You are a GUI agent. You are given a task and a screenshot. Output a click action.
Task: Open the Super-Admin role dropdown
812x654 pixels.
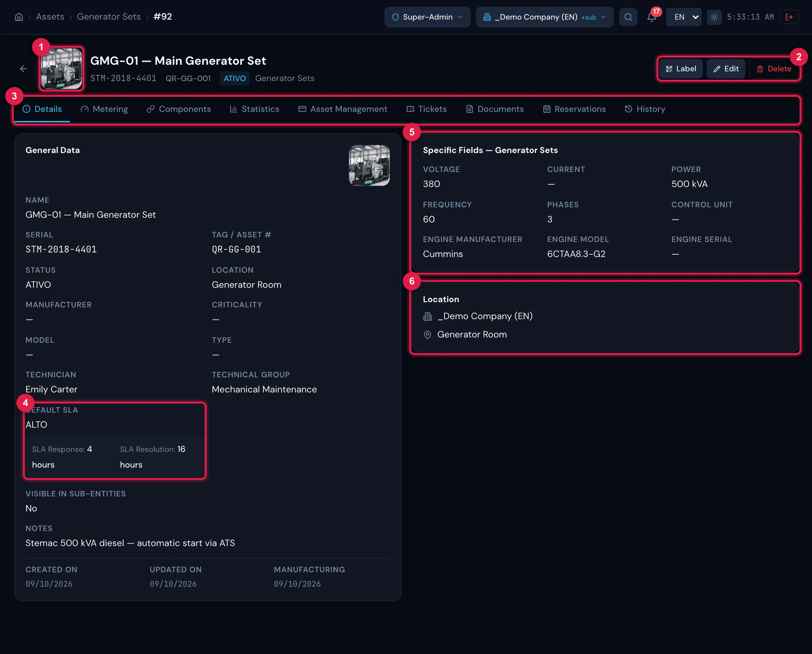click(427, 17)
